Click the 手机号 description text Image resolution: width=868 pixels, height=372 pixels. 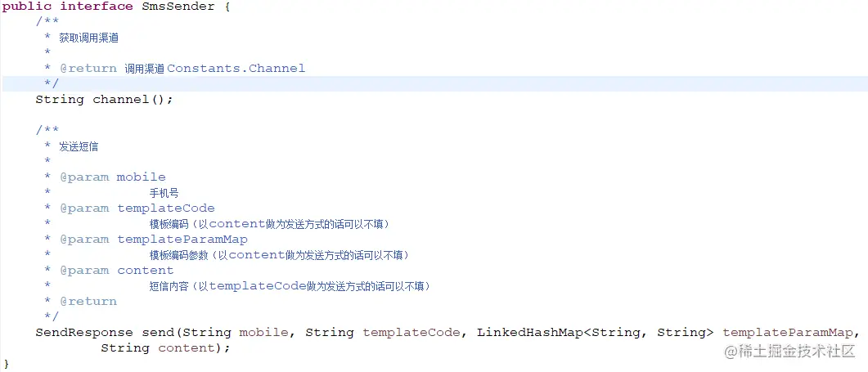(x=164, y=193)
